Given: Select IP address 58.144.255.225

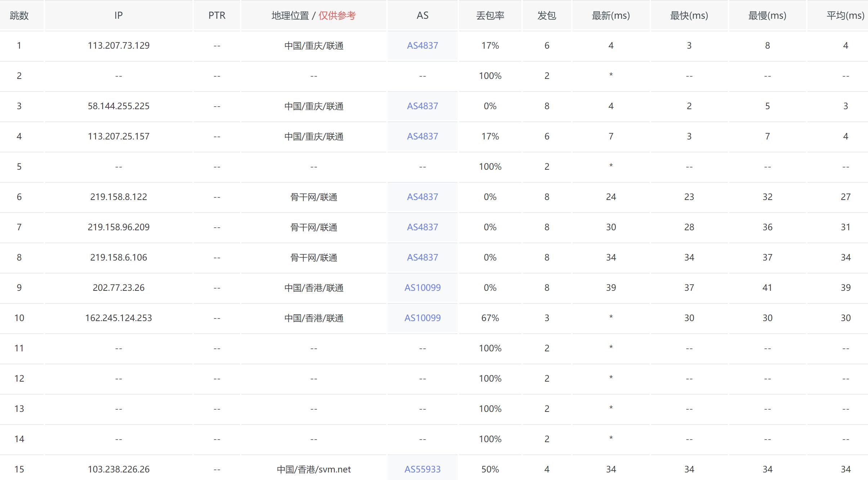Looking at the screenshot, I should coord(119,106).
